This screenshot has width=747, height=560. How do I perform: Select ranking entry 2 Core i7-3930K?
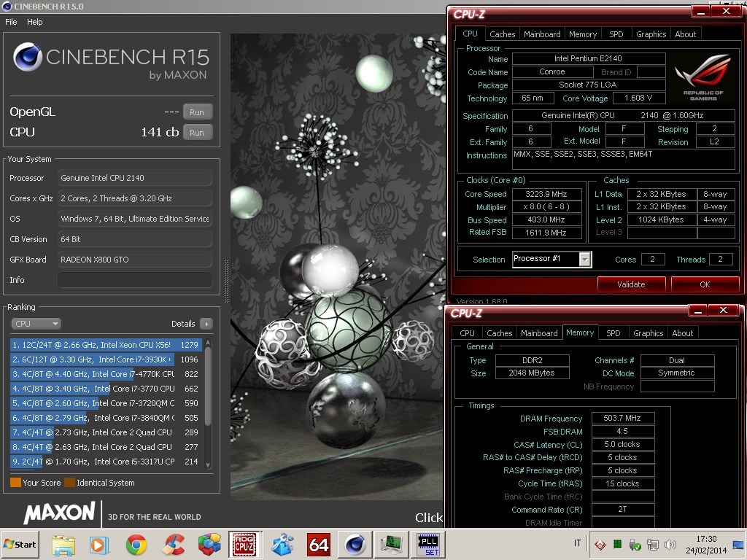click(106, 359)
